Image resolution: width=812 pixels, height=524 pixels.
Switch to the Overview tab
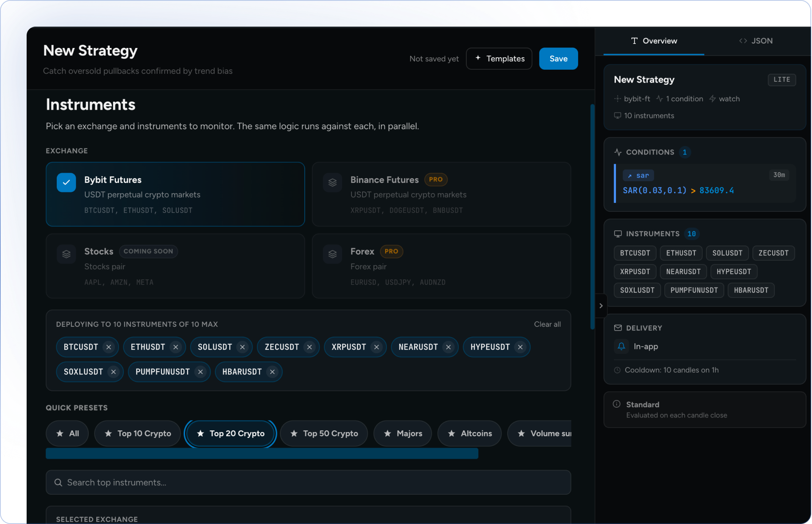click(x=654, y=41)
